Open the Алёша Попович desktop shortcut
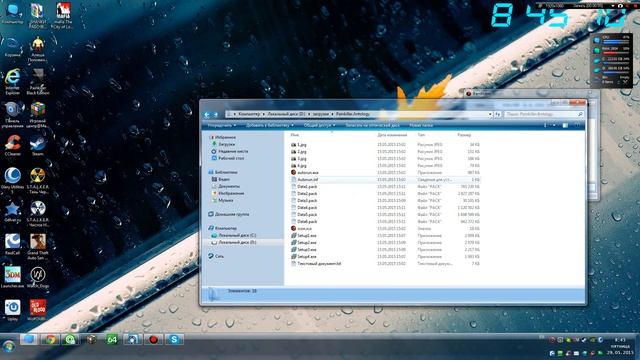The width and height of the screenshot is (640, 360). click(x=38, y=49)
